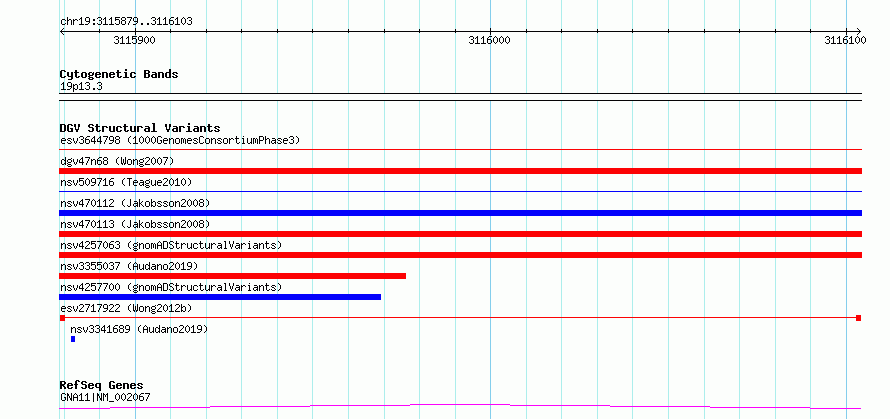This screenshot has height=419, width=890.
Task: Select the nsv4257063 red variant bar
Action: pos(460,255)
